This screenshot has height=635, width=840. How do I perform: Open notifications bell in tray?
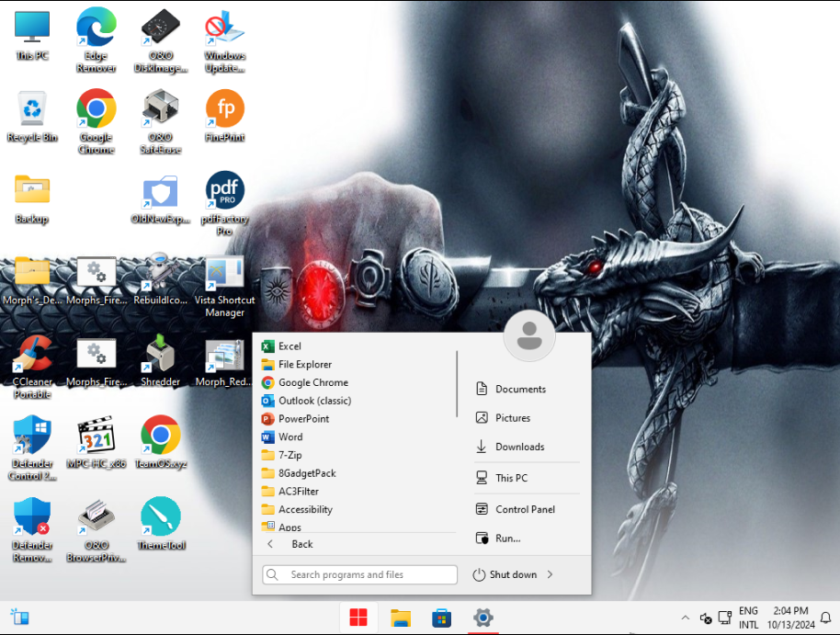click(826, 618)
